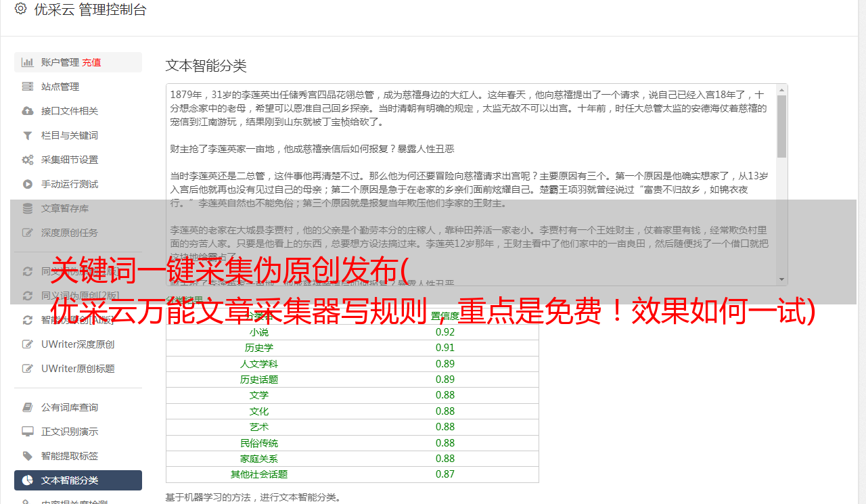This screenshot has height=504, width=866.
Task: Click the 0.87 confidence value
Action: pos(445,474)
